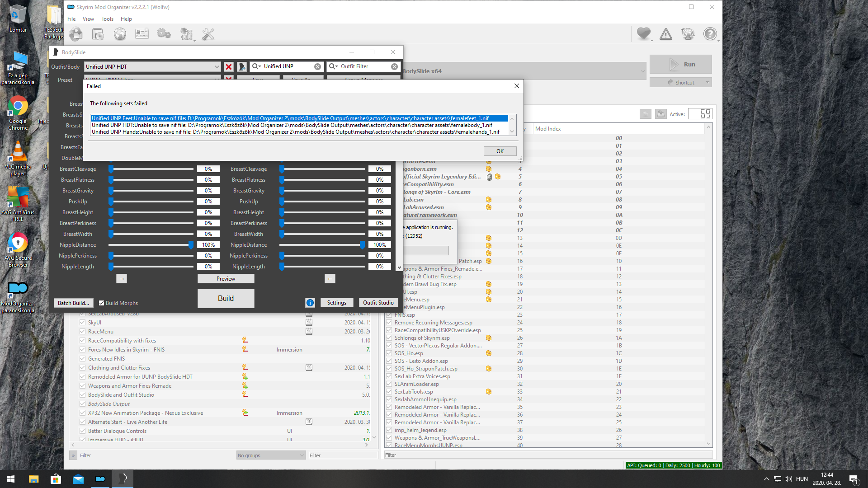Viewport: 868px width, 488px height.
Task: Open the Tools menu
Action: point(107,19)
